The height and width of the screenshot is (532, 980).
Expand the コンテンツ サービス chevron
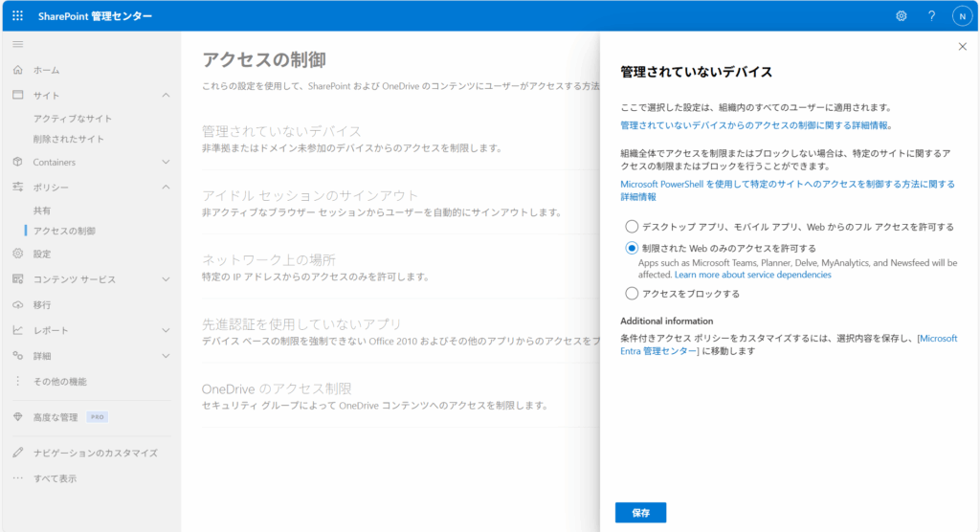pyautogui.click(x=166, y=279)
